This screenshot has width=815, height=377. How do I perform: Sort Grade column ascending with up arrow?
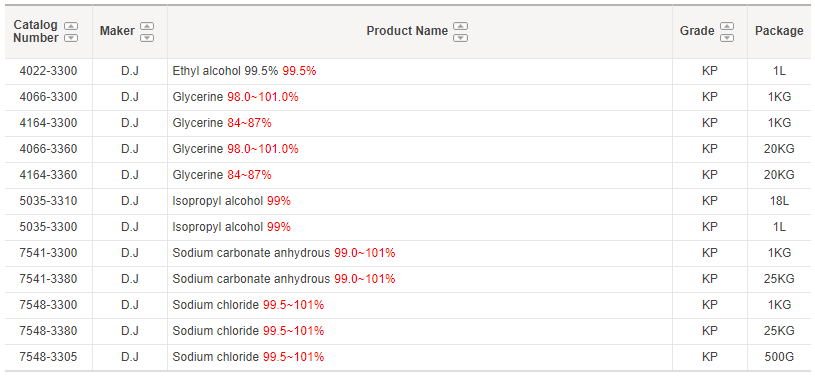(x=727, y=25)
